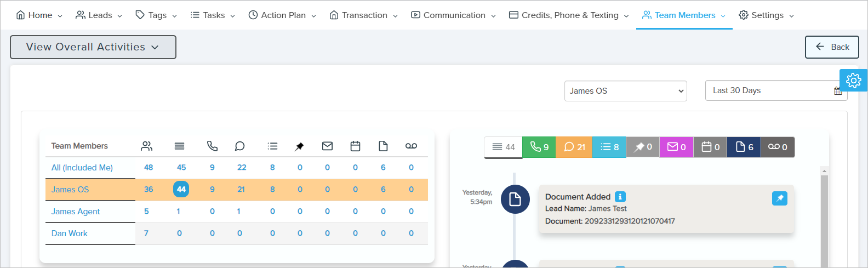Viewport: 868px width, 268px height.
Task: Open the Communication menu in the navigation bar
Action: (x=453, y=15)
